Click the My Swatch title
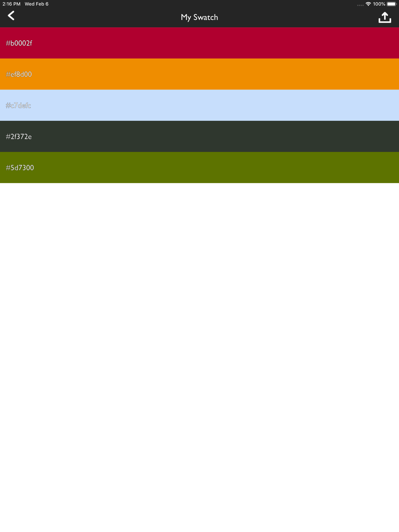 199,17
